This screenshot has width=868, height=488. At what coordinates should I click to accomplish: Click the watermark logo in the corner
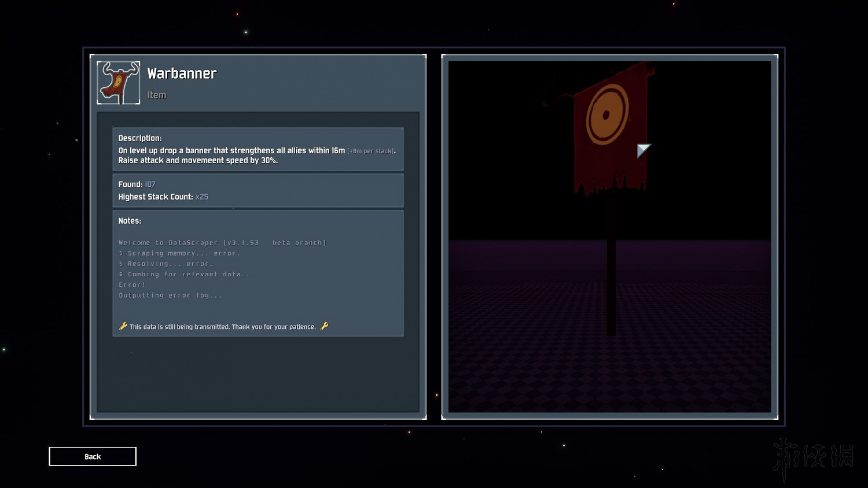(812, 457)
